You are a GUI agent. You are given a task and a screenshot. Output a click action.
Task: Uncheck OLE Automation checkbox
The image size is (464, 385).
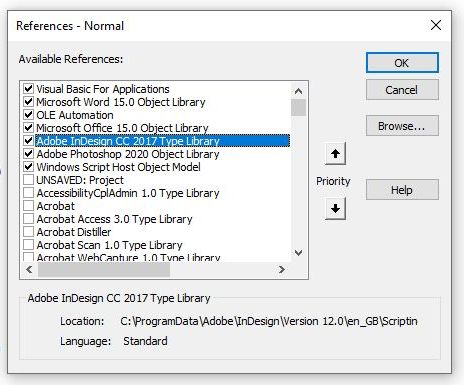click(28, 115)
